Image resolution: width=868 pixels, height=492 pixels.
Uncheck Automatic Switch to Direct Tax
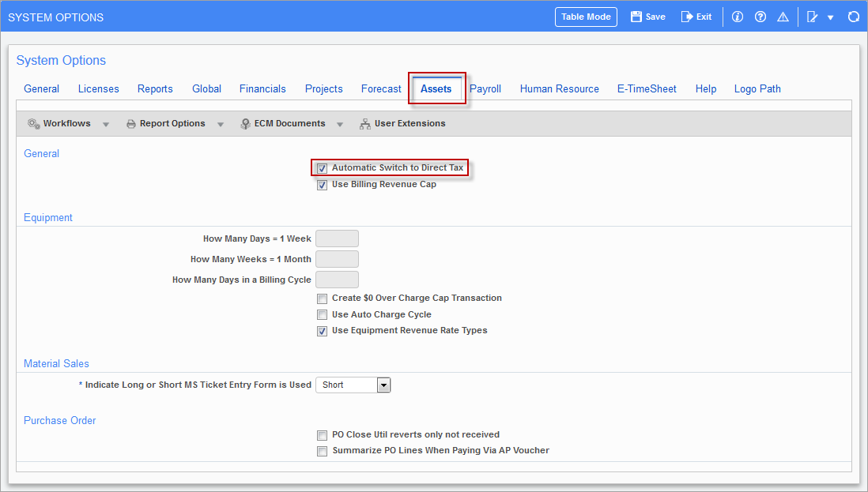pyautogui.click(x=323, y=168)
